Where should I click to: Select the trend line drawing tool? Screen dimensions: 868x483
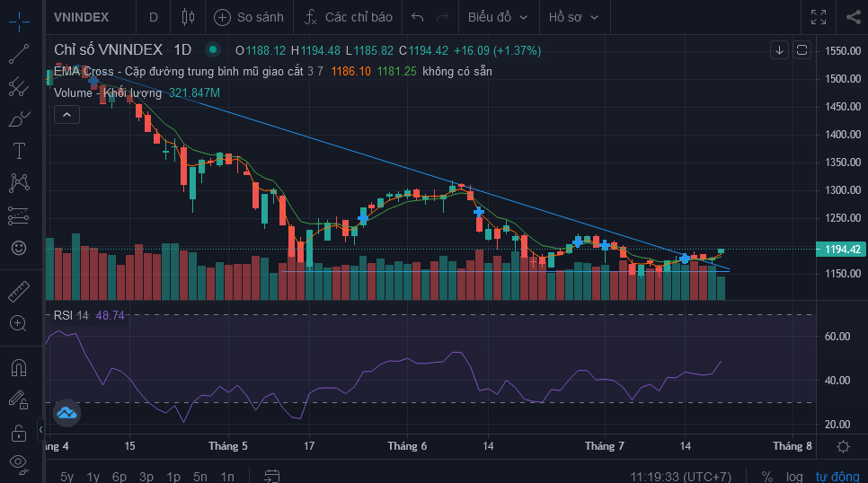click(x=19, y=54)
